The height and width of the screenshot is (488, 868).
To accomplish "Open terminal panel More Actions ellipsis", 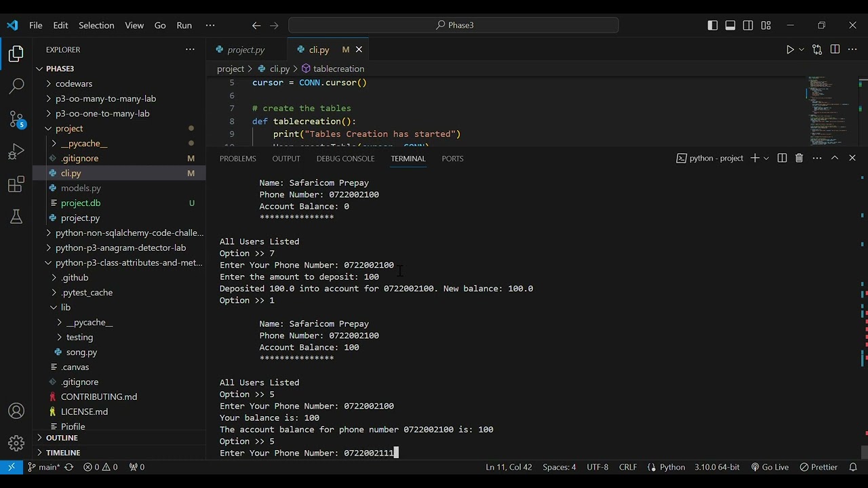I will tap(817, 158).
